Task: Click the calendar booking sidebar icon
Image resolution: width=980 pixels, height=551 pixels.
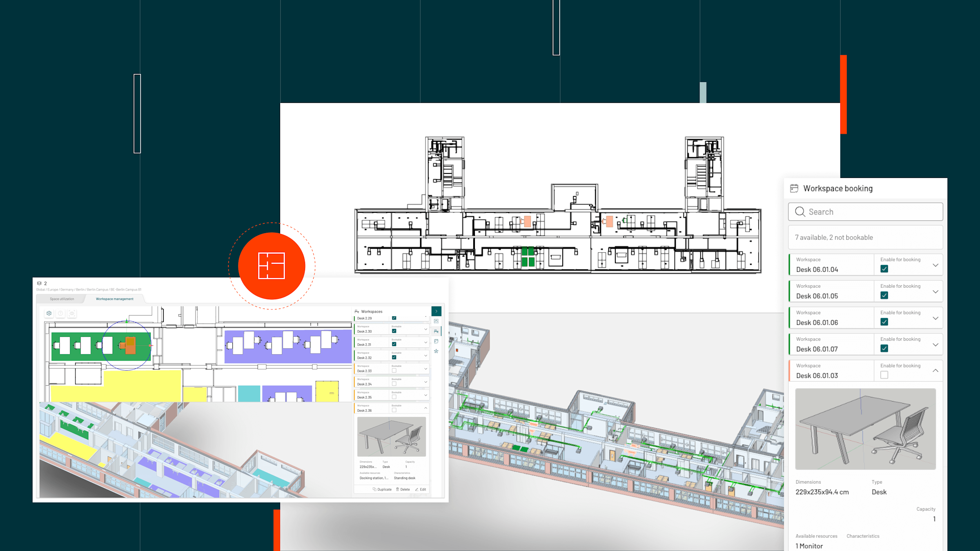Action: pos(436,341)
